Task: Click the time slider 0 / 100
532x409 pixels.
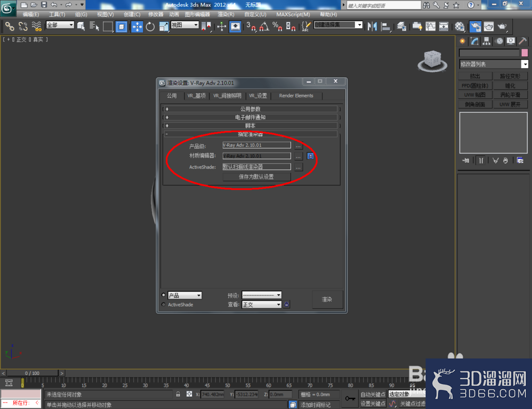Action: tap(32, 373)
